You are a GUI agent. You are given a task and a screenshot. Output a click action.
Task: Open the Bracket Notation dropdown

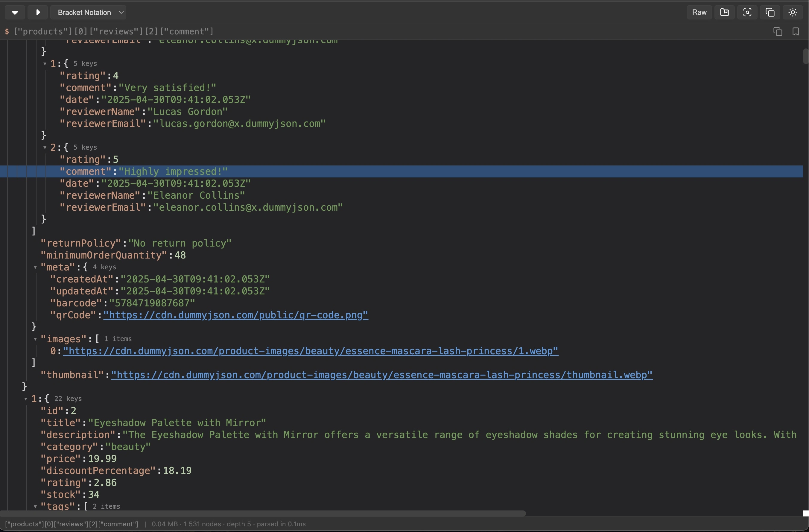[88, 13]
